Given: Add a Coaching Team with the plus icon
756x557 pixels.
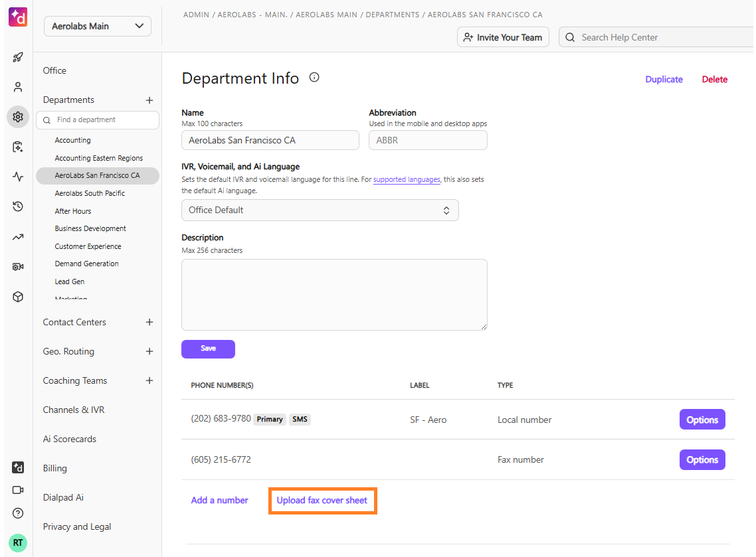Looking at the screenshot, I should coord(149,380).
